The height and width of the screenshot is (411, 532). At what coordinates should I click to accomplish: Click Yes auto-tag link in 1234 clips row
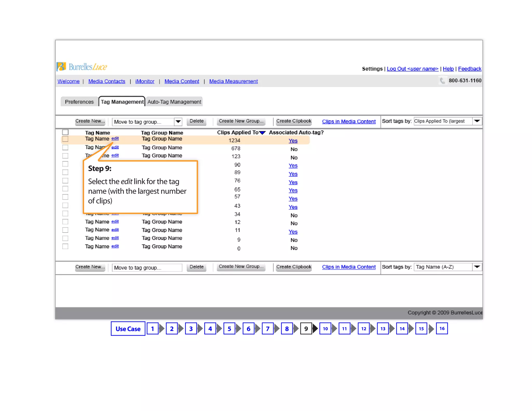click(x=293, y=141)
